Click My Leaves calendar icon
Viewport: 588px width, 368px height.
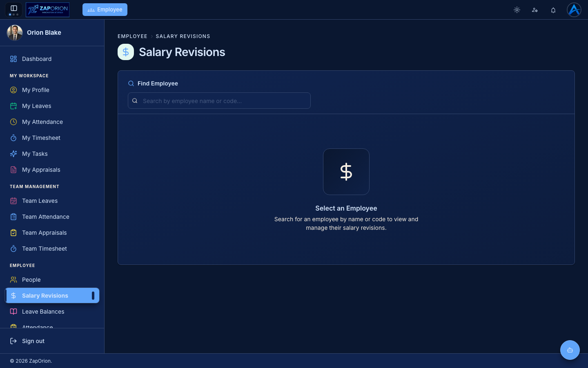(13, 106)
